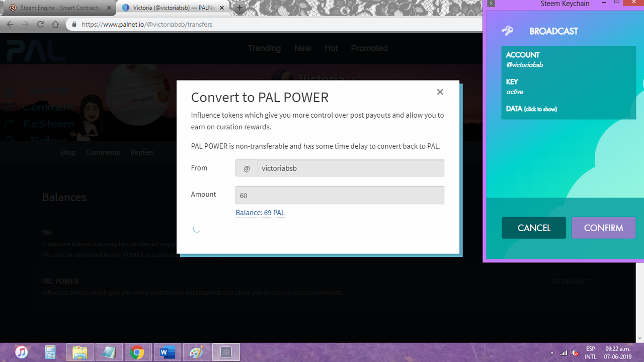
Task: Show hidden system tray icons
Action: coord(552,352)
